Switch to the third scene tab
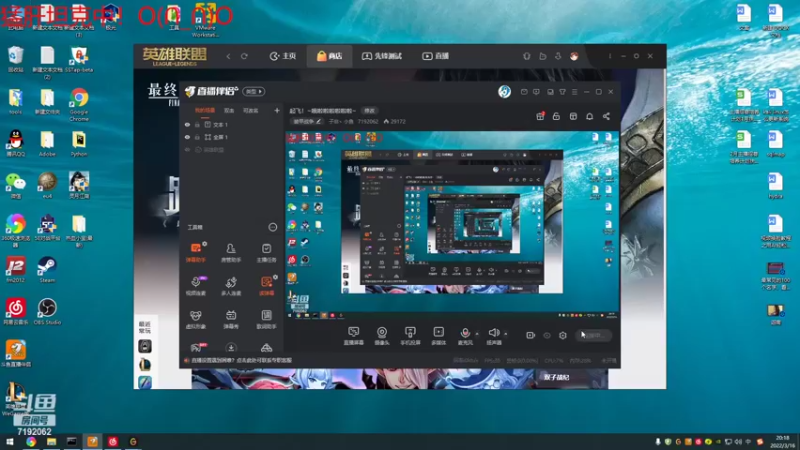Screen dimensions: 800x450 (x=251, y=110)
